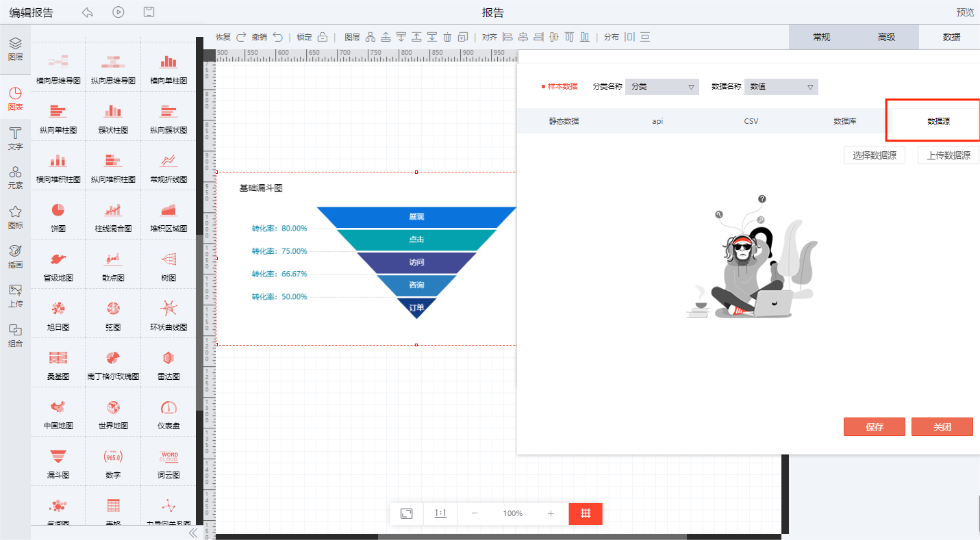The width and height of the screenshot is (980, 540).
Task: Switch to the 数据 properties tab
Action: [x=951, y=37]
